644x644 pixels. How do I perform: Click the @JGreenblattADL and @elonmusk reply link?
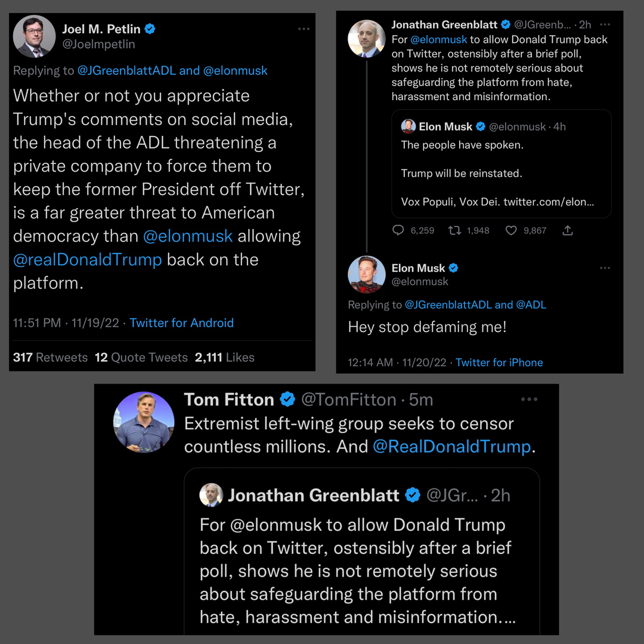pos(172,70)
